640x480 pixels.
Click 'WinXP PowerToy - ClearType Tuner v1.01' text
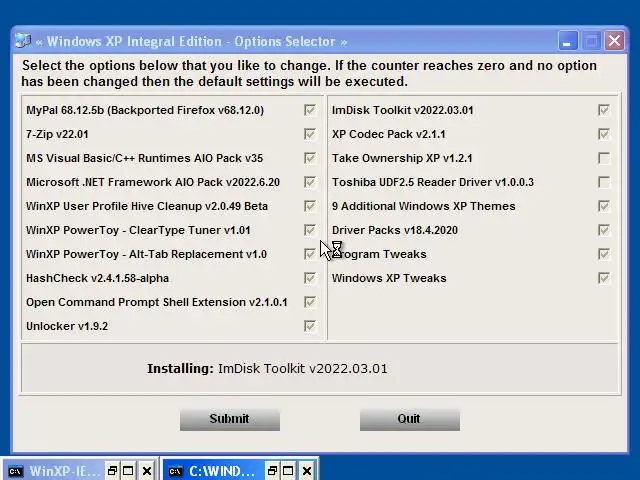(x=138, y=230)
